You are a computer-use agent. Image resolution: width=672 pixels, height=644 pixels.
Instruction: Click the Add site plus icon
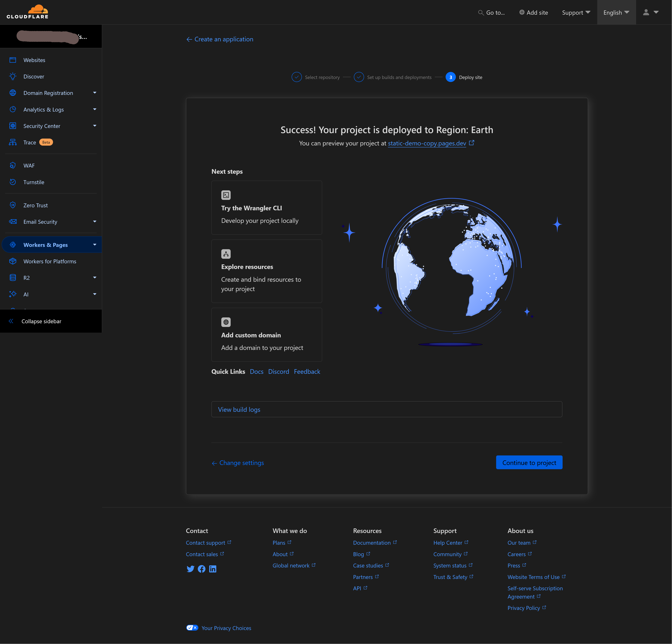(521, 12)
